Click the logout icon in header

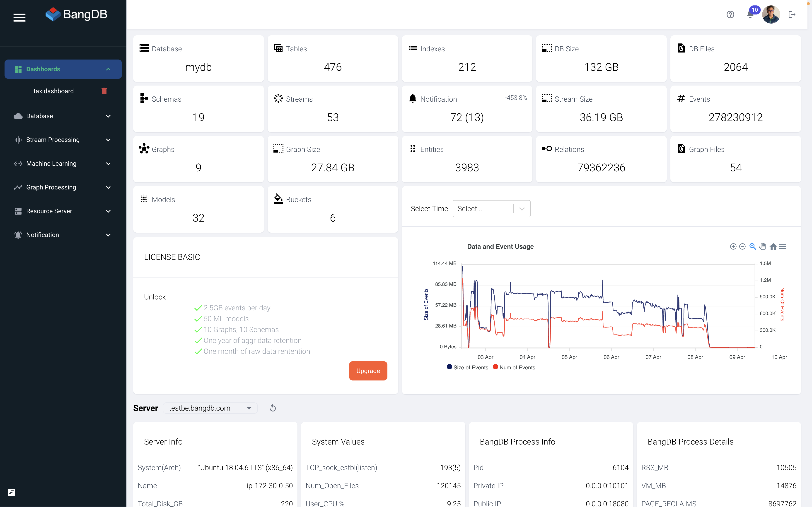pos(792,14)
